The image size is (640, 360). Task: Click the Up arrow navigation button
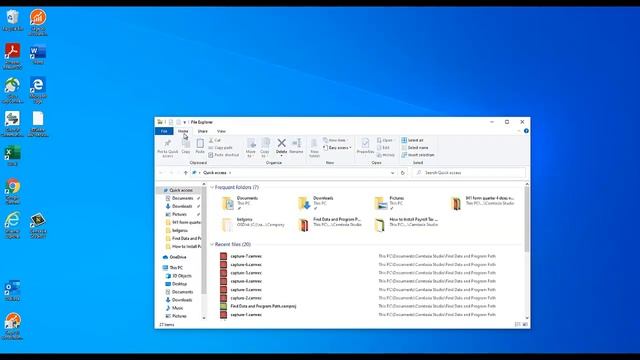click(186, 173)
